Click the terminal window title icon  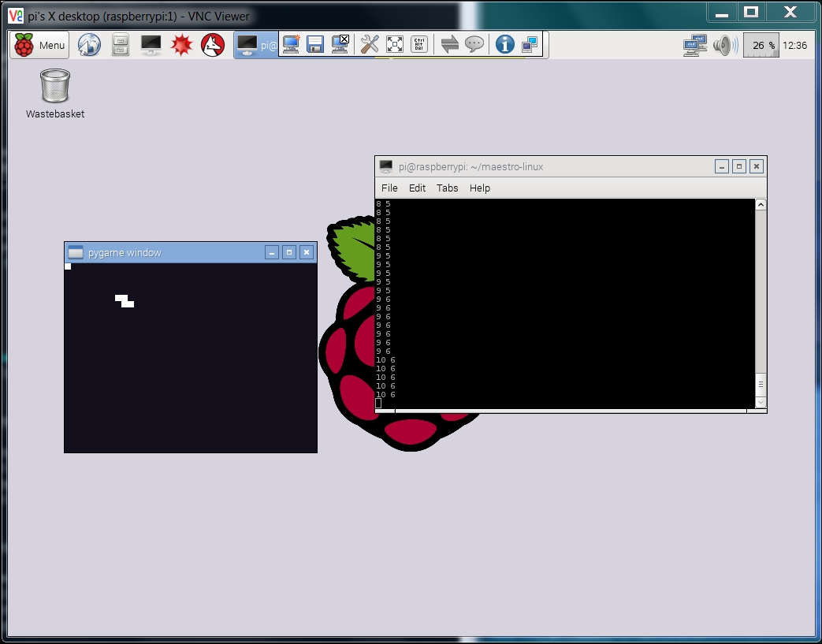[x=386, y=166]
